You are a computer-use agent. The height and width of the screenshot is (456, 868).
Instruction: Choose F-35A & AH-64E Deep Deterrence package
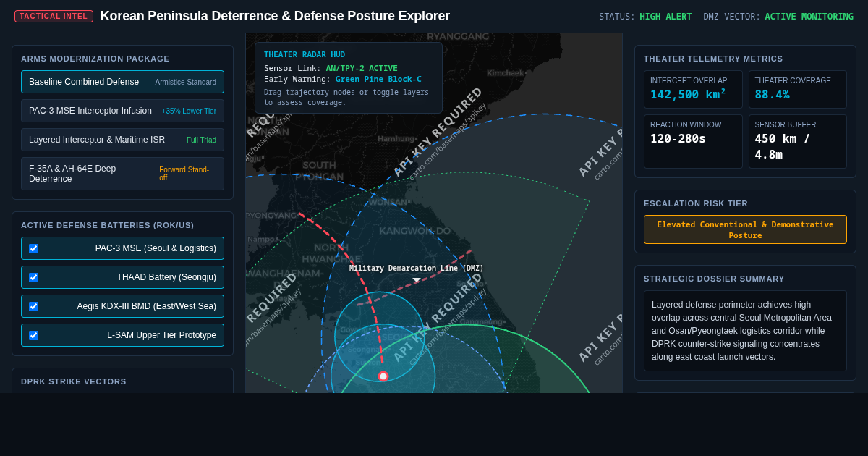[122, 174]
